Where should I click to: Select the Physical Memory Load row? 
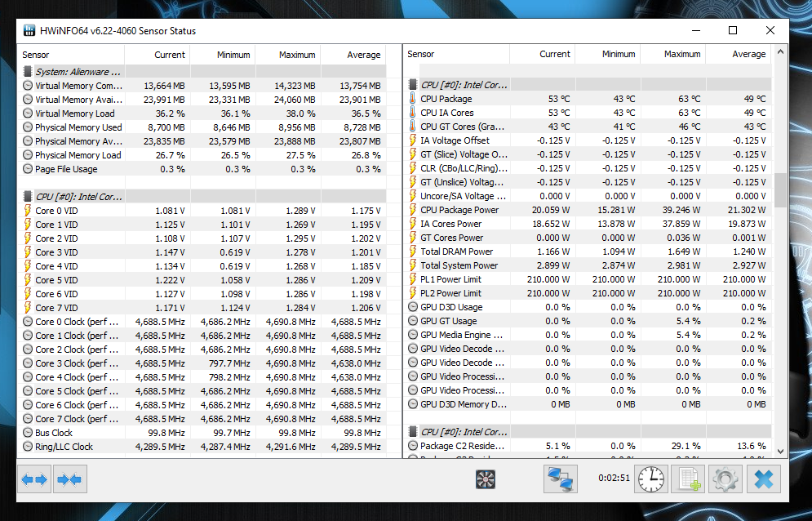pyautogui.click(x=202, y=154)
